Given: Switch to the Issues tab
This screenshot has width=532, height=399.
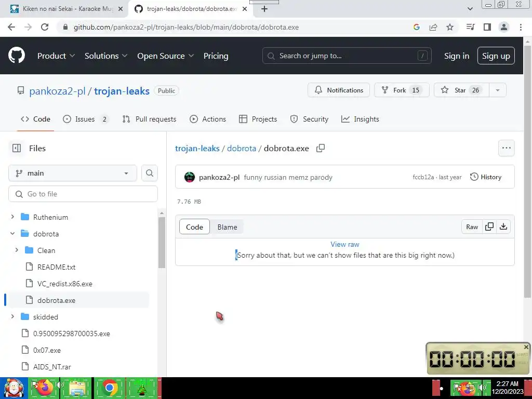Looking at the screenshot, I should 86,119.
